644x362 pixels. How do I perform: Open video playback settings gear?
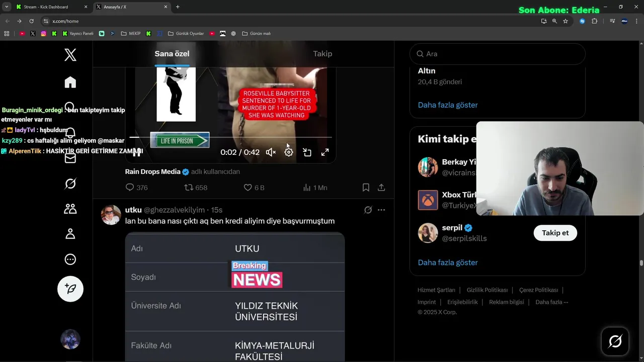289,152
